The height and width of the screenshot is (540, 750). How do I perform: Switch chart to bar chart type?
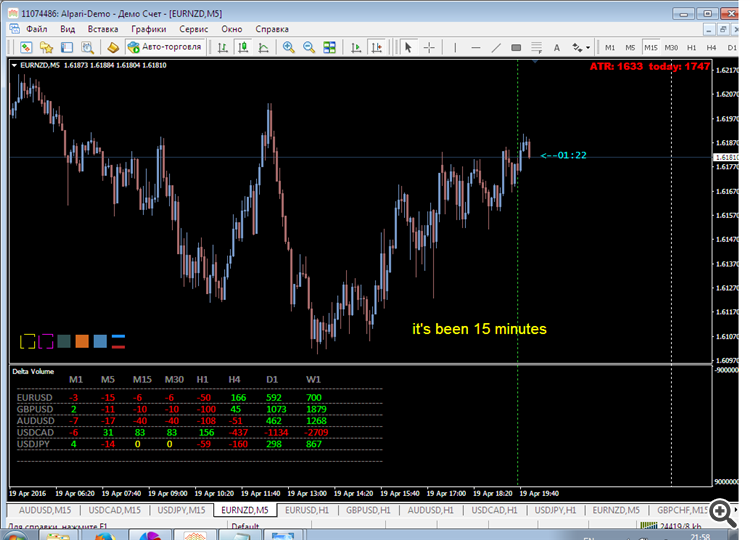pos(222,47)
